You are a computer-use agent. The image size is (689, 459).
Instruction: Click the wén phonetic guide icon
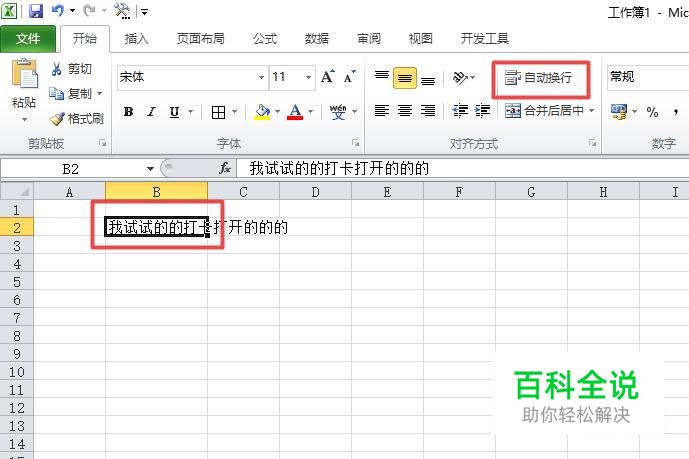pos(338,112)
